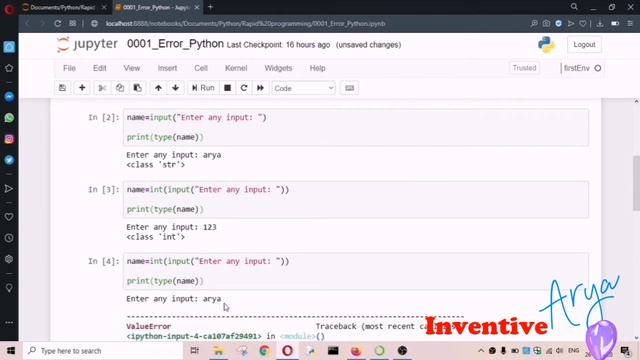Open the Widgets menu
640x360 pixels.
tap(278, 68)
